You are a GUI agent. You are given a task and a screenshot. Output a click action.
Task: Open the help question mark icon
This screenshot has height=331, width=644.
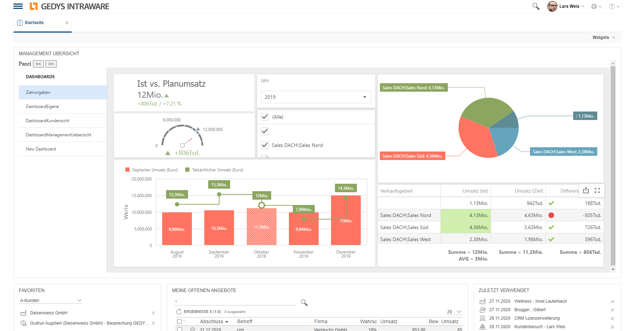click(x=612, y=6)
